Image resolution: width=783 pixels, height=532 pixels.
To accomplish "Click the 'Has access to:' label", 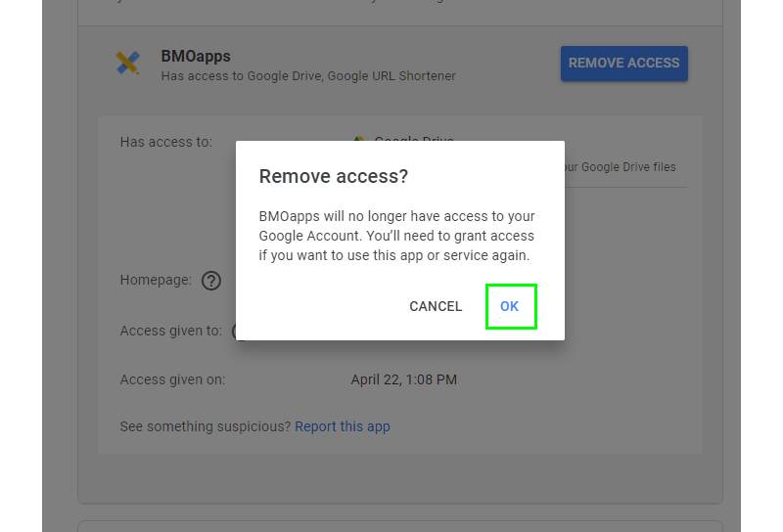I will (165, 142).
